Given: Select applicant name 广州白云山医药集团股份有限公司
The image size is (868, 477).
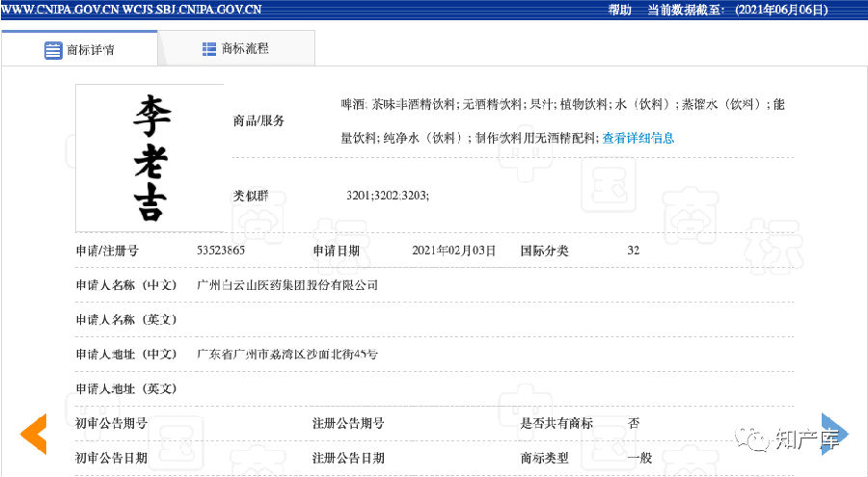Looking at the screenshot, I should (287, 285).
